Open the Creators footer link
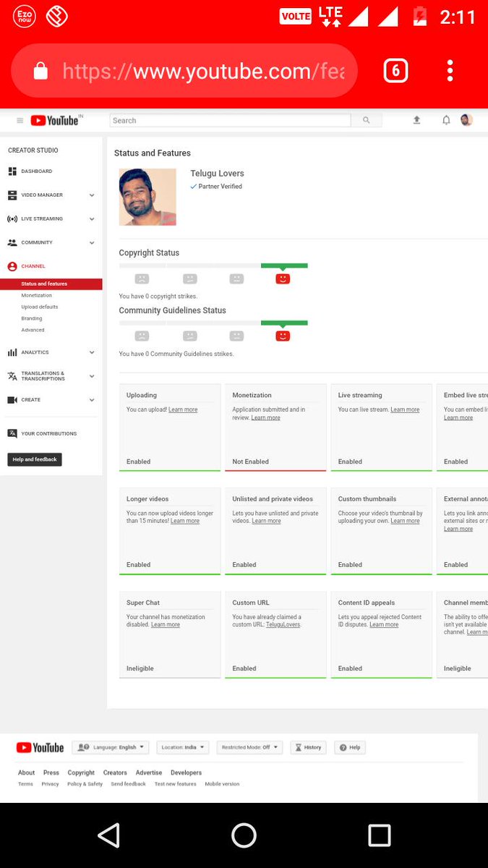 (x=115, y=773)
